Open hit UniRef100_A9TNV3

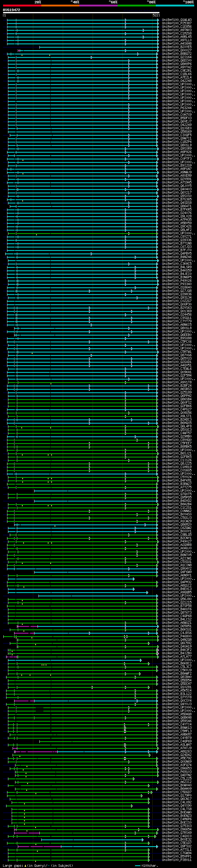coord(177,30)
